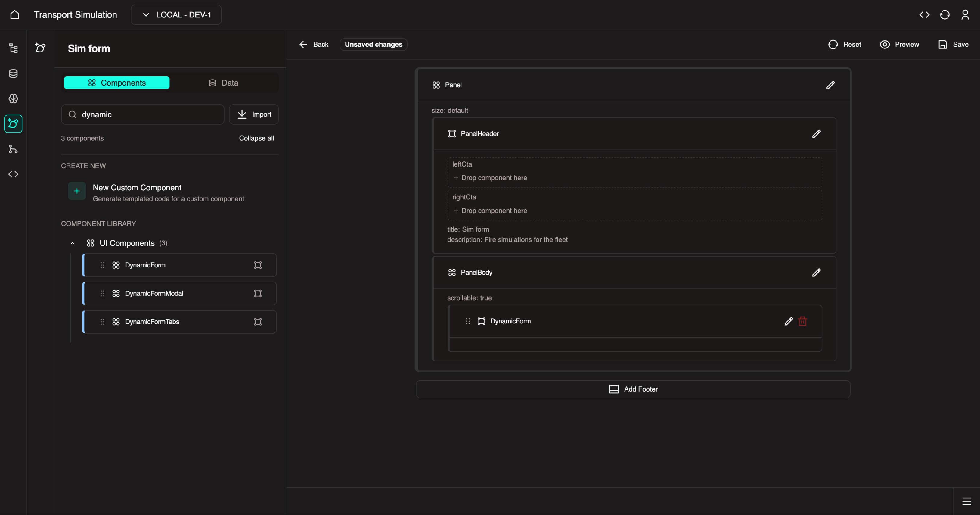Switch to the Data tab
Screen dimensions: 980x515
click(224, 83)
